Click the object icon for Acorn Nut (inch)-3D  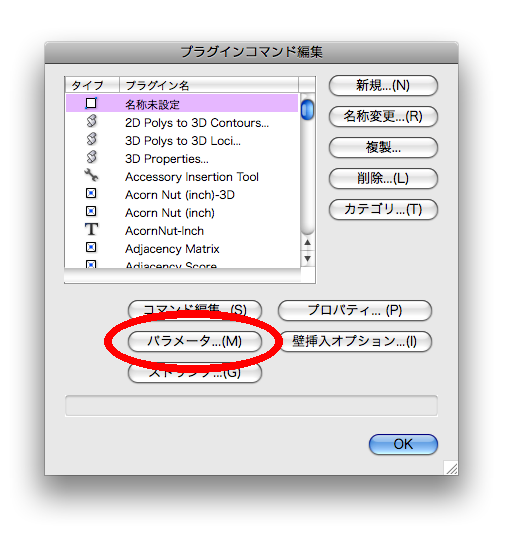pos(91,193)
